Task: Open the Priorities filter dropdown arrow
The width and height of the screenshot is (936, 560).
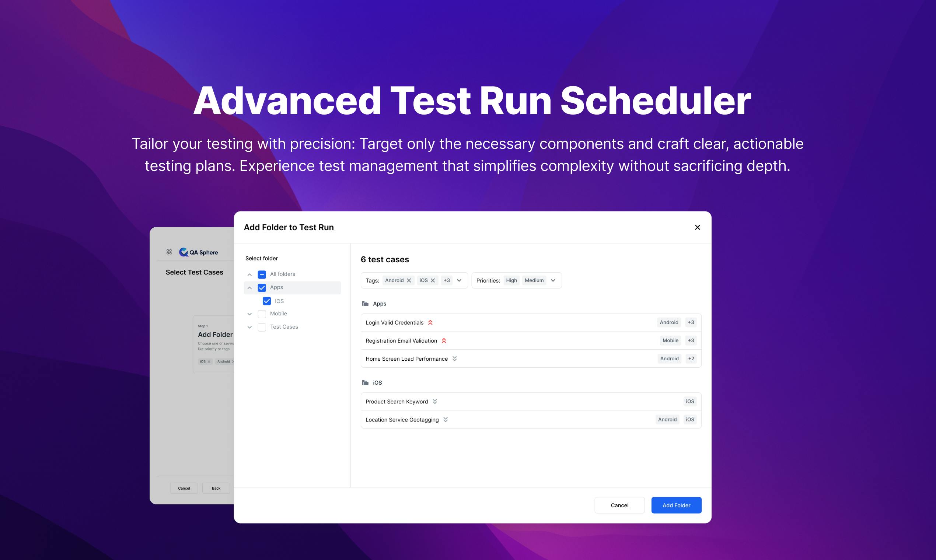Action: coord(553,280)
